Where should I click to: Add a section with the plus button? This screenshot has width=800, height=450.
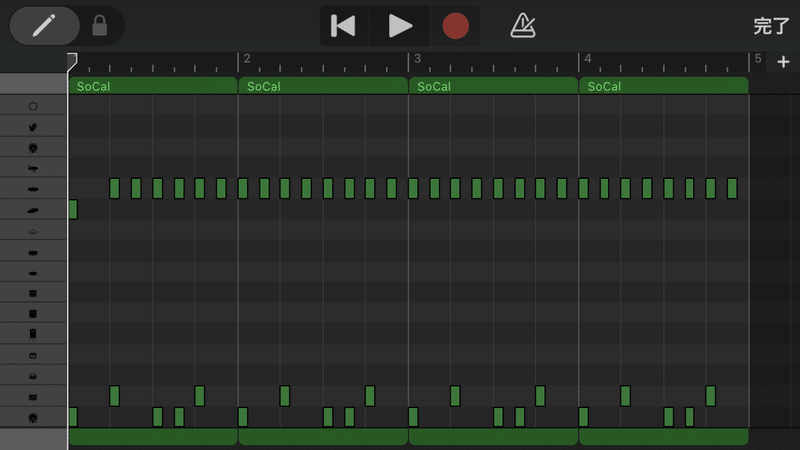[783, 62]
